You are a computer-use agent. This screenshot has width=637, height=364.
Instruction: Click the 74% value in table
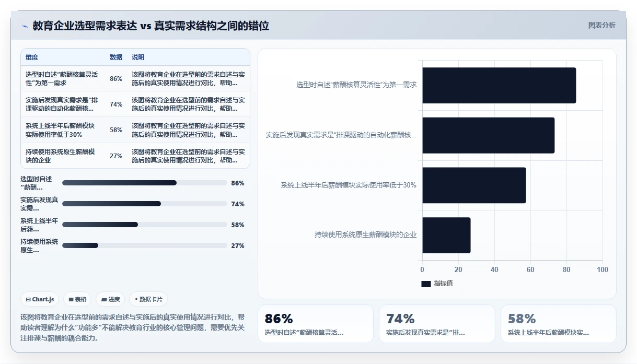coord(116,104)
